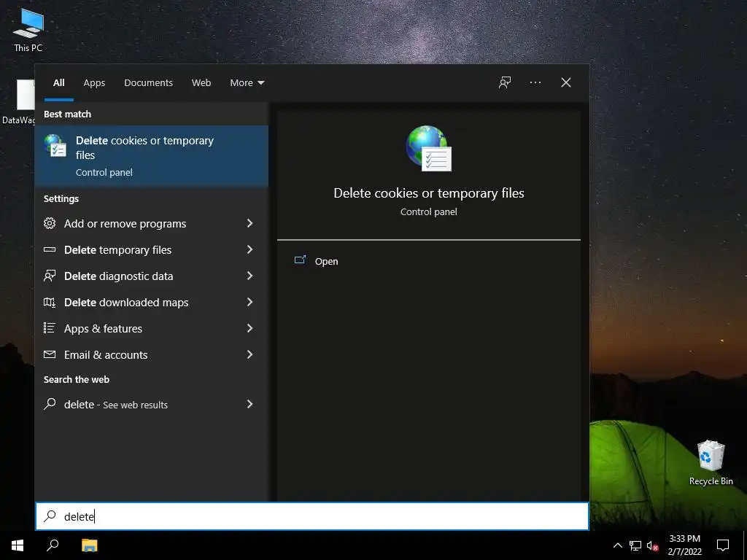
Task: See web results for delete
Action: (x=152, y=404)
